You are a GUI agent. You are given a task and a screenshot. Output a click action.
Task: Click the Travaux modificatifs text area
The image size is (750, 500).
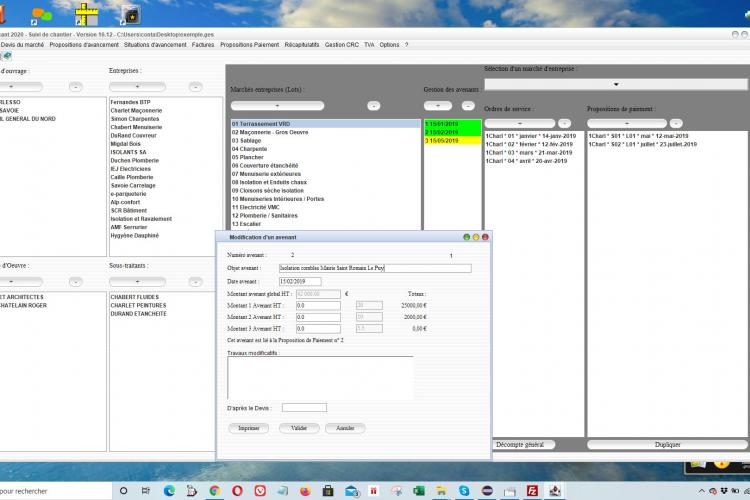point(320,378)
